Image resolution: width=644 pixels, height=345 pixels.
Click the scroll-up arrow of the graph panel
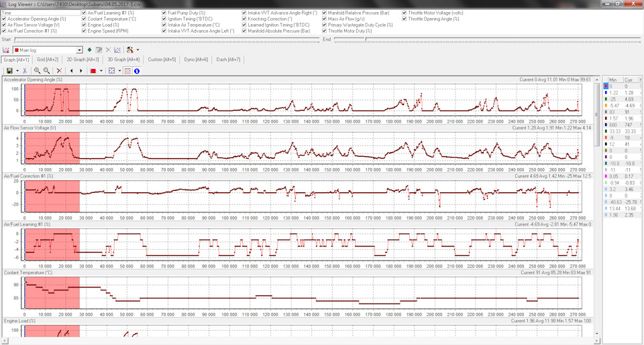tap(597, 80)
